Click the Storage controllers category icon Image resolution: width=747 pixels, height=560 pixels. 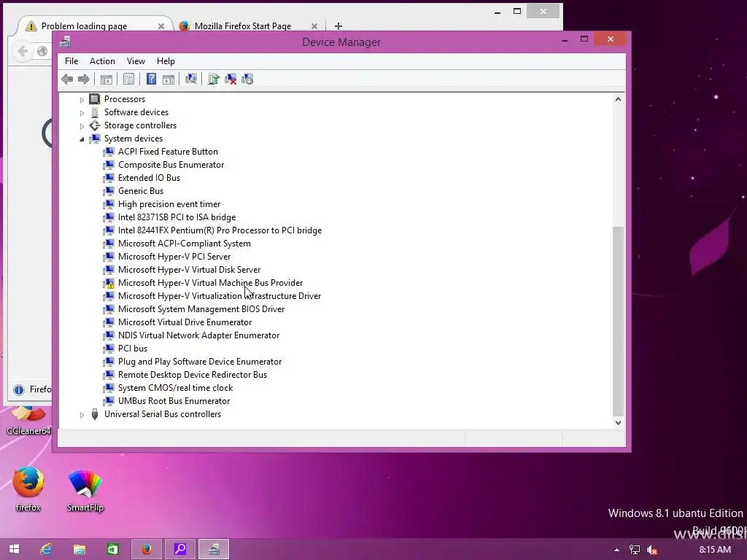[x=95, y=125]
